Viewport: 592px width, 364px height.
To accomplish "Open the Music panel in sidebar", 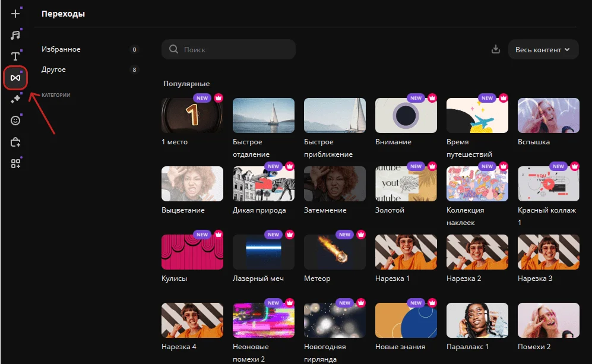I will [15, 35].
